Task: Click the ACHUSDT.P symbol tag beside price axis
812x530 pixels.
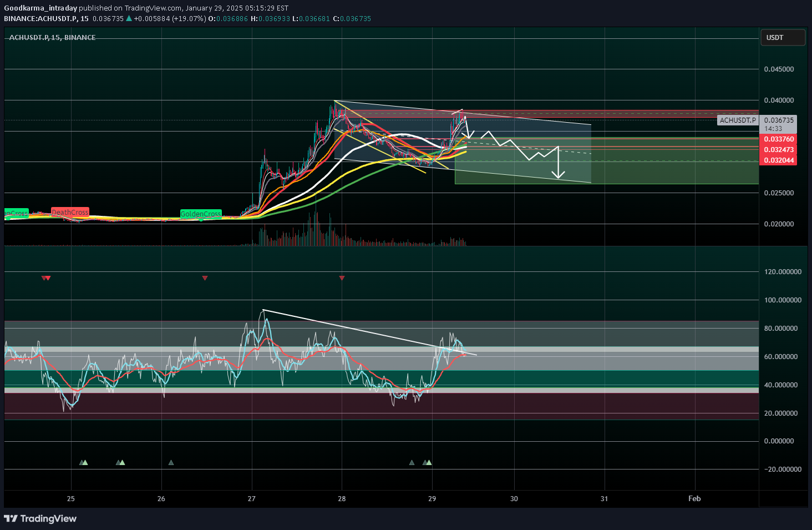Action: tap(737, 120)
